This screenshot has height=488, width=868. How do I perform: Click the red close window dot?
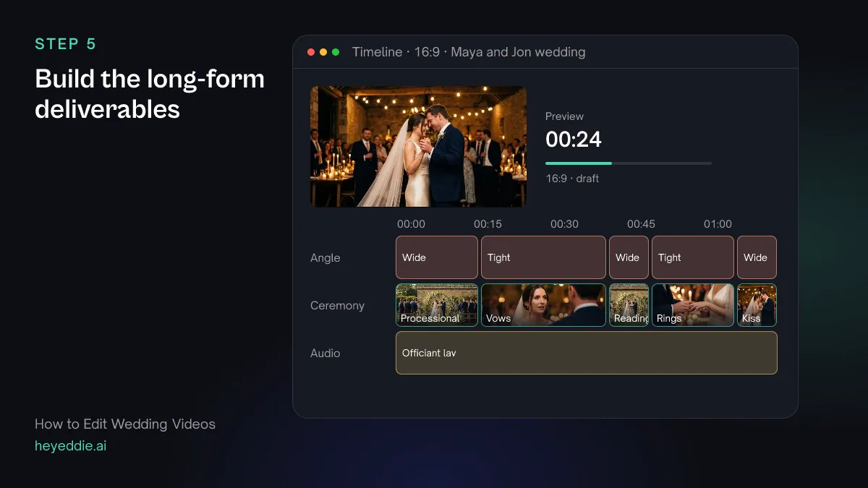tap(311, 52)
